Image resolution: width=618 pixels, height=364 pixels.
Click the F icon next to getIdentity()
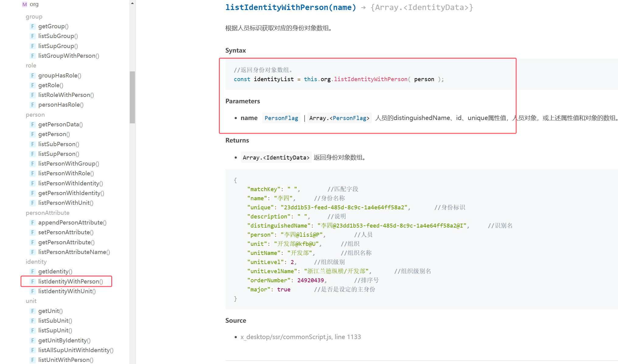[33, 272]
